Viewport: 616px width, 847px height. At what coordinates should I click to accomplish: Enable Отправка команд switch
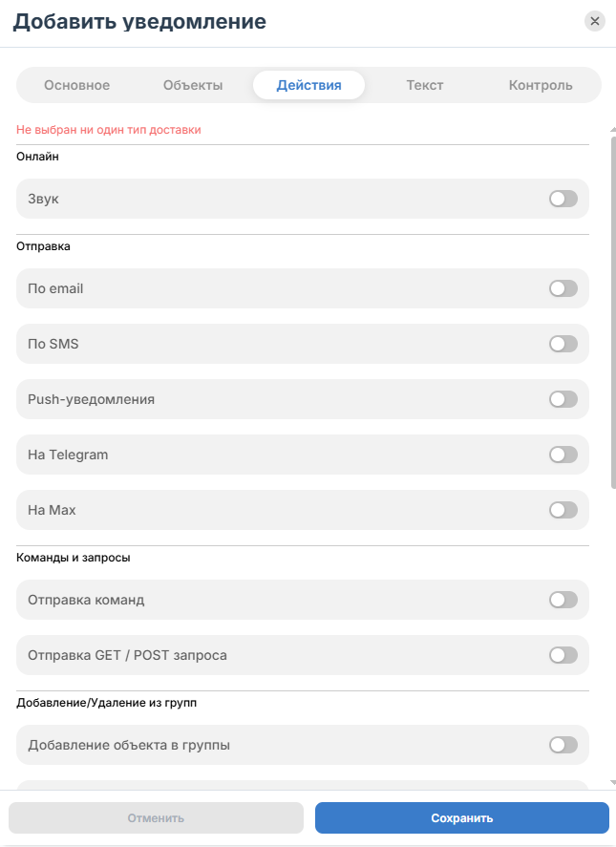click(x=563, y=600)
